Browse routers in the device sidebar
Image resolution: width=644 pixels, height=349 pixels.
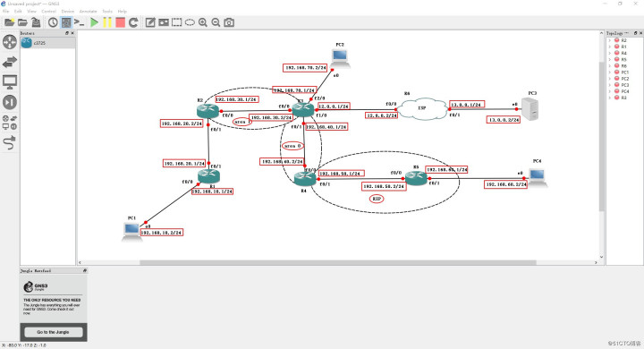point(10,42)
